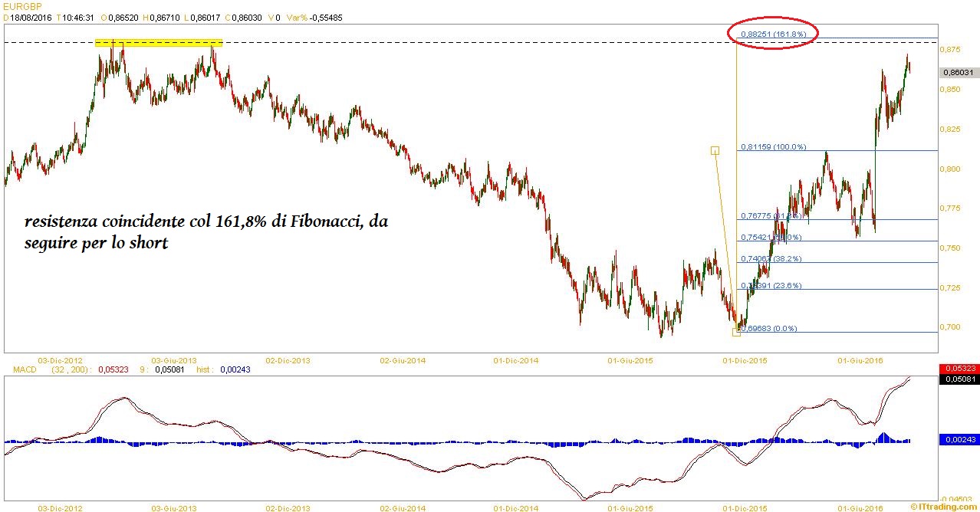The width and height of the screenshot is (980, 512).
Task: Click the 0,88251 (161.8%) Fibonacci label
Action: pyautogui.click(x=773, y=34)
